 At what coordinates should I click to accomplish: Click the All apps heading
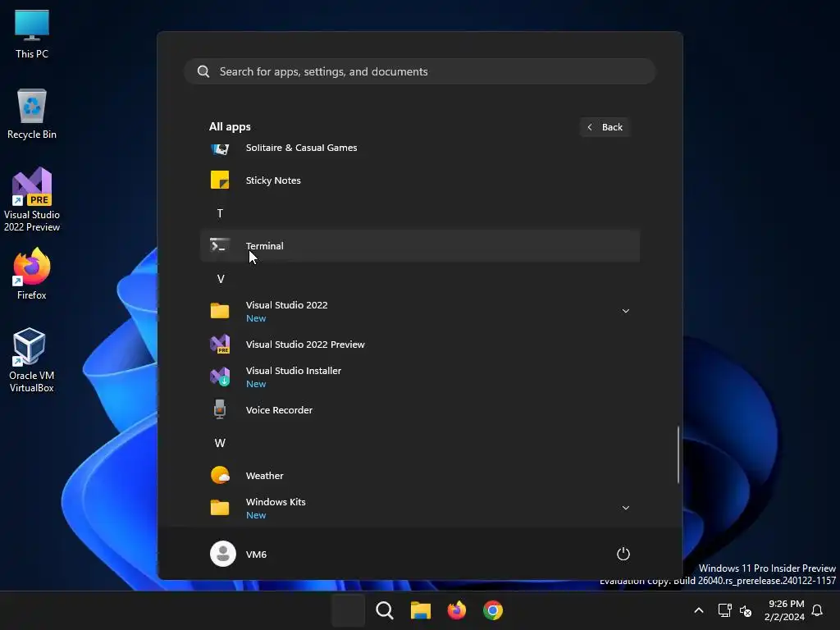click(230, 127)
